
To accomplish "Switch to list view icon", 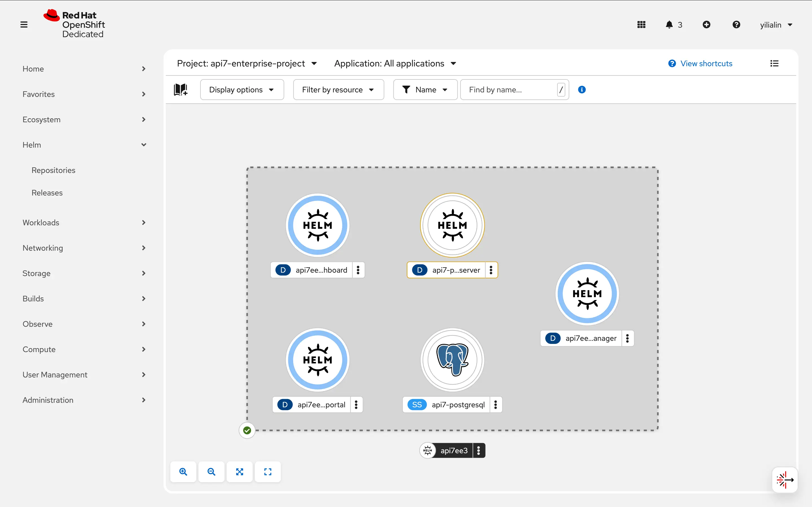I will (775, 63).
